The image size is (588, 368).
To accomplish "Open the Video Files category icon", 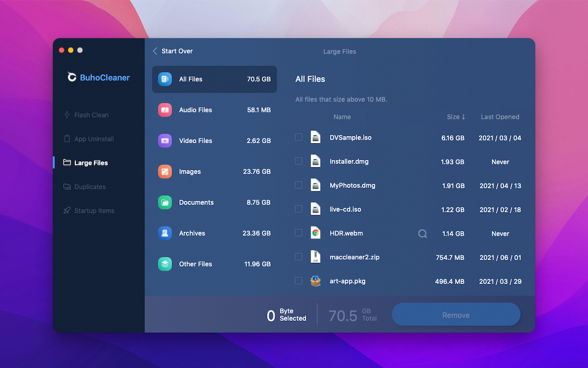I will tap(165, 141).
